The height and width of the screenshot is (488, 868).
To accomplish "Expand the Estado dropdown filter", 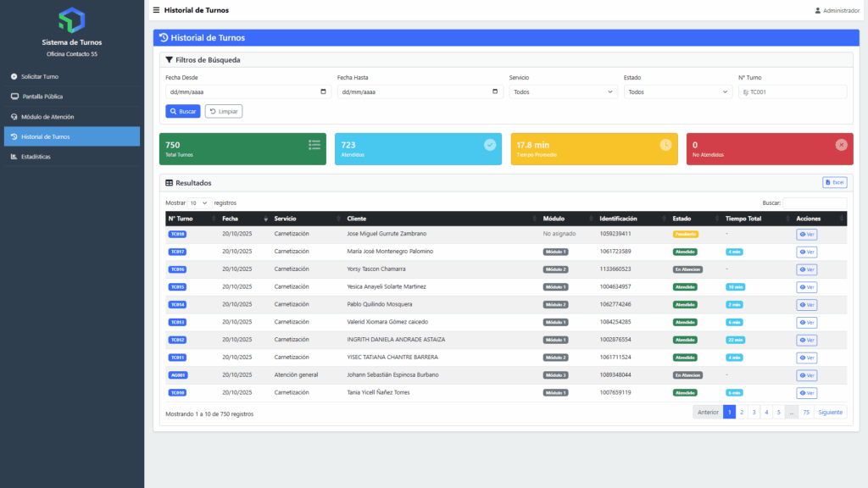I will pos(677,91).
